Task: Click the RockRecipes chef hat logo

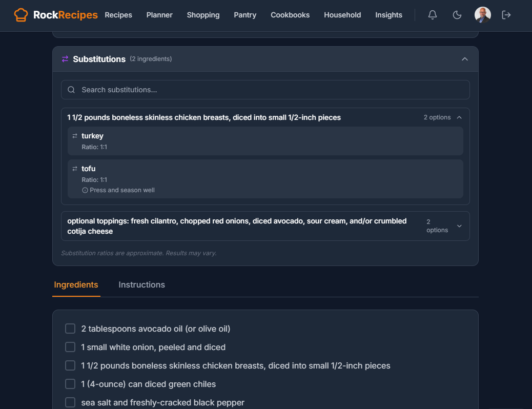Action: tap(21, 15)
